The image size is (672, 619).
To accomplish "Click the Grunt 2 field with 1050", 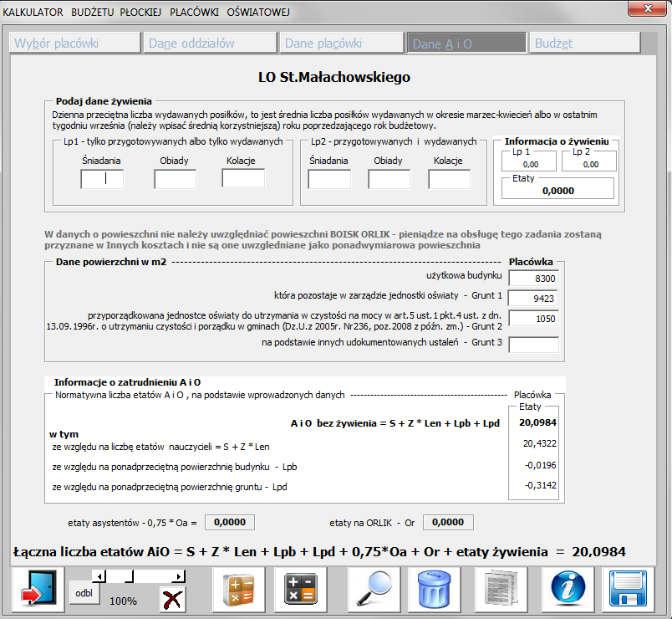I will 533,319.
